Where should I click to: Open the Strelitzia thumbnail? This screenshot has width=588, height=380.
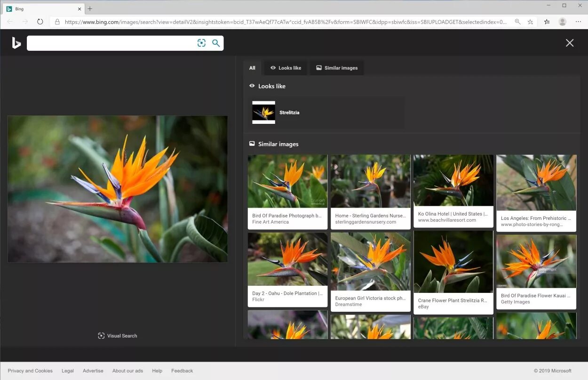click(x=263, y=113)
